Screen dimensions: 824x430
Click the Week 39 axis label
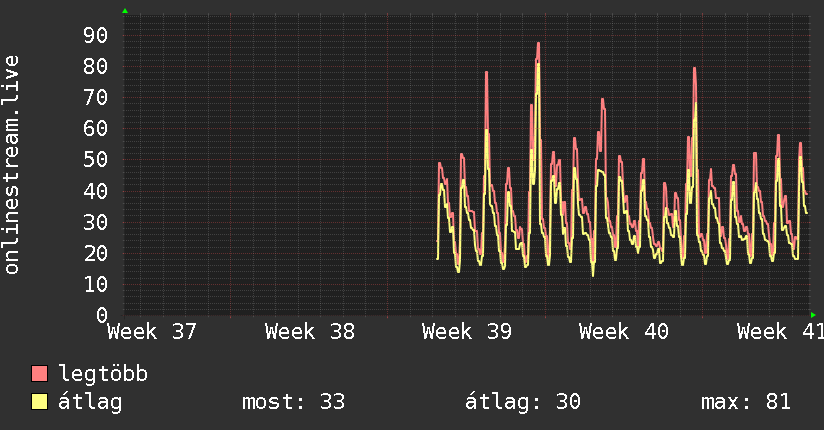coord(467,332)
